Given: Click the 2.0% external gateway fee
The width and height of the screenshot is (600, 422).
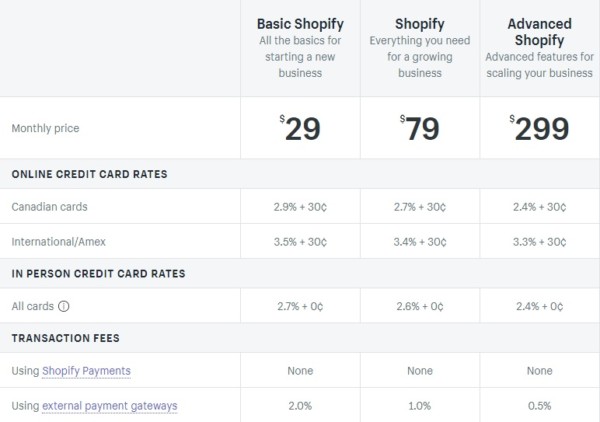Looking at the screenshot, I should click(x=301, y=405).
